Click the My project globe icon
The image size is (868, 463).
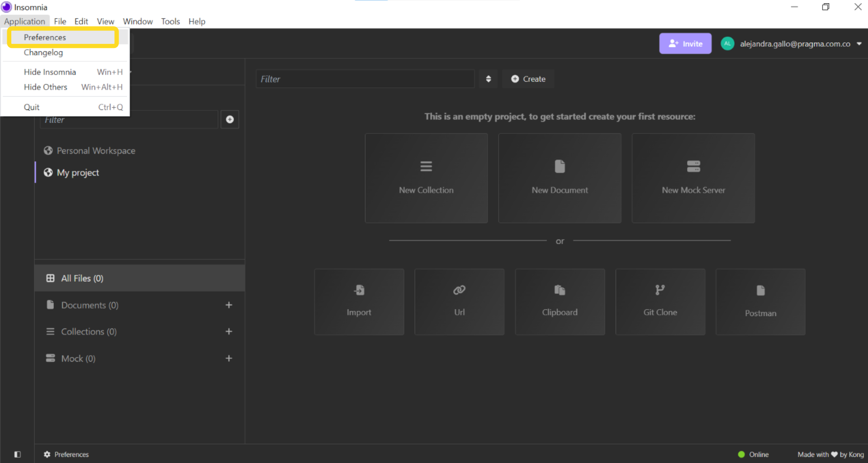[48, 172]
